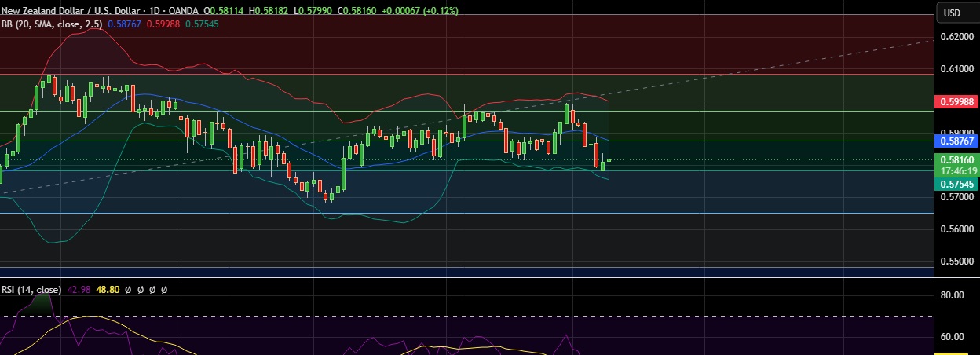Viewport: 980px width, 355px height.
Task: Click the RSI value 42.98 in legend
Action: pyautogui.click(x=79, y=290)
